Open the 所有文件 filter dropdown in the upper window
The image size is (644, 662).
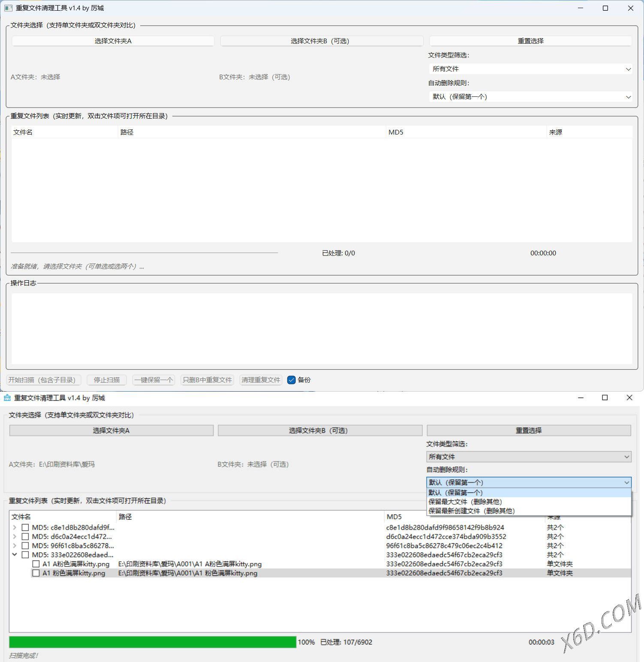530,69
